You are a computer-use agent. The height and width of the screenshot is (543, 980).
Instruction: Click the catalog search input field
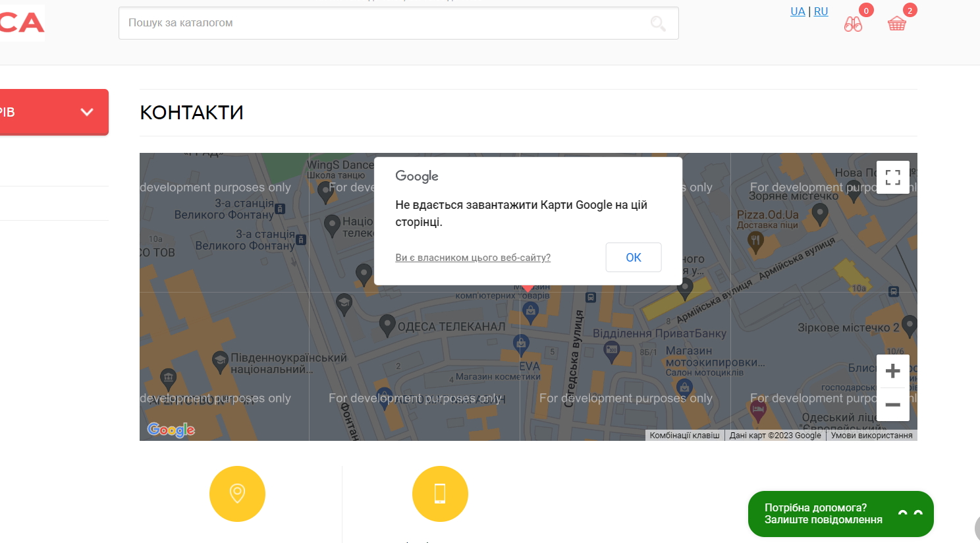click(x=398, y=23)
